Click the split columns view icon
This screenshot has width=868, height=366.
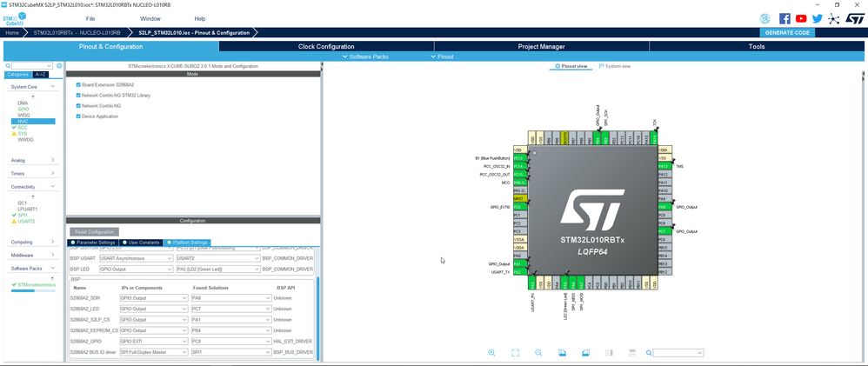click(x=609, y=353)
